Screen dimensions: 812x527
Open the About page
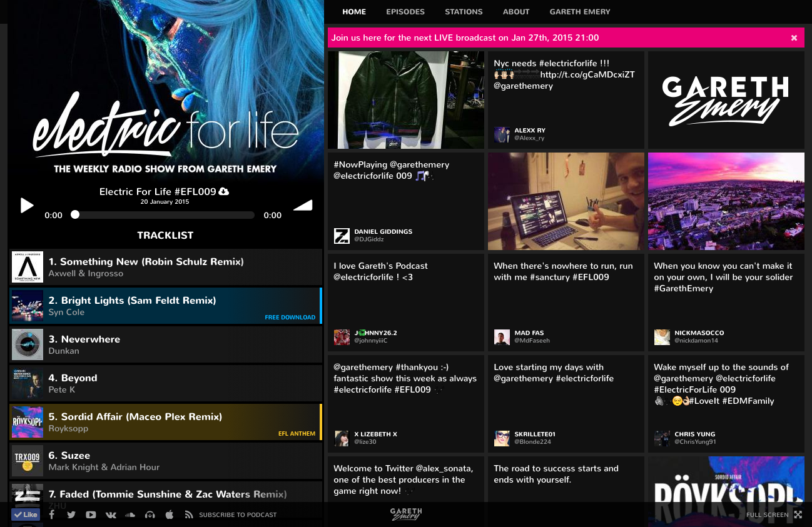coord(516,11)
